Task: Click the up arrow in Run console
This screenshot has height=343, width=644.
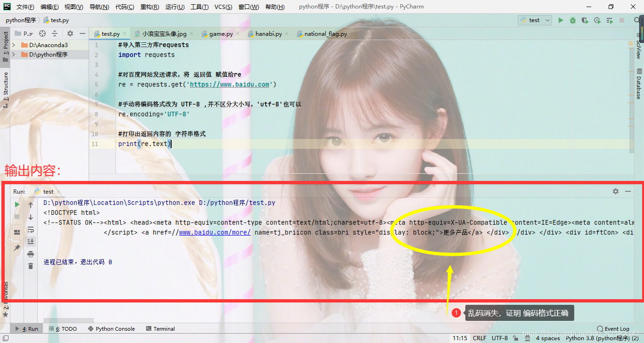Action: [31, 205]
